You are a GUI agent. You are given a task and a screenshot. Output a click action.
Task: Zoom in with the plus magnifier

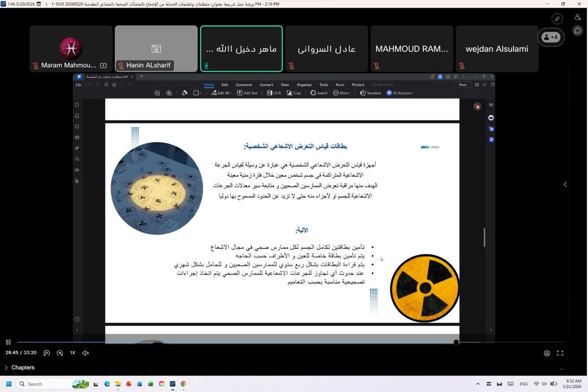click(x=169, y=93)
